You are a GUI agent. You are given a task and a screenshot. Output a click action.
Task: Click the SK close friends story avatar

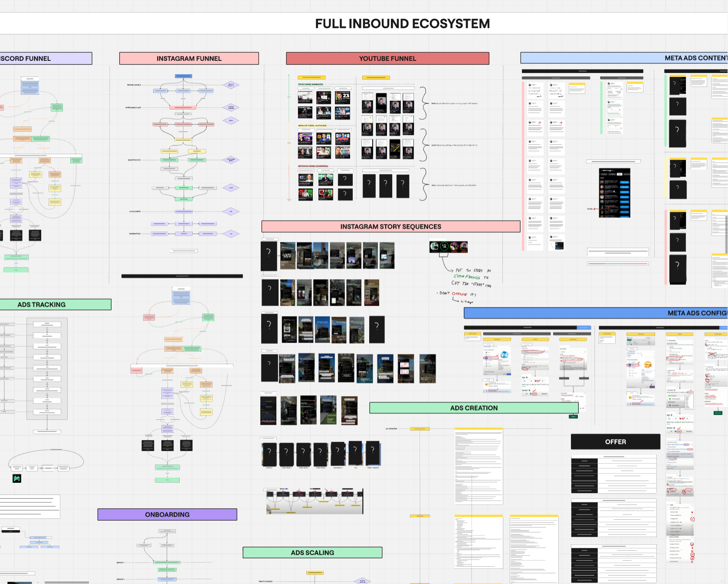444,246
